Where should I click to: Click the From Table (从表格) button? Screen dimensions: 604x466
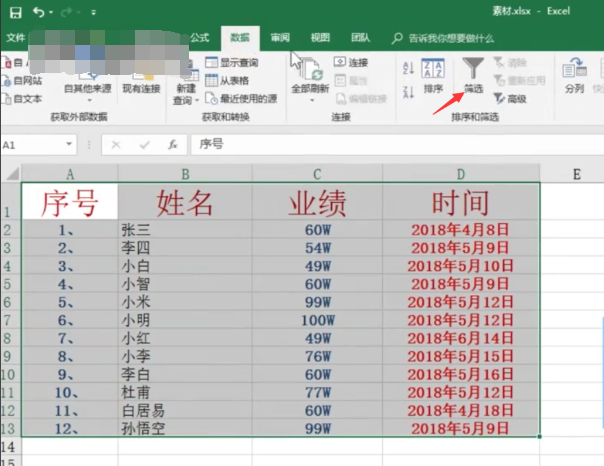[x=232, y=80]
